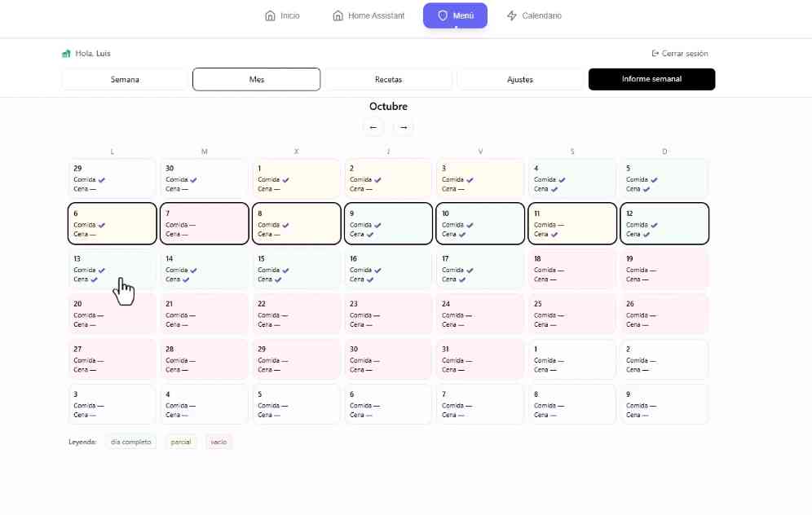Click the green icon beside Hola, Luis

(66, 54)
